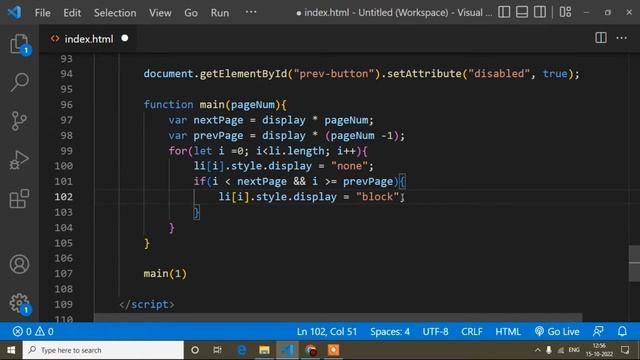Click line number 99 in the gutter
Screen dimensions: 640x360
pyautogui.click(x=66, y=151)
